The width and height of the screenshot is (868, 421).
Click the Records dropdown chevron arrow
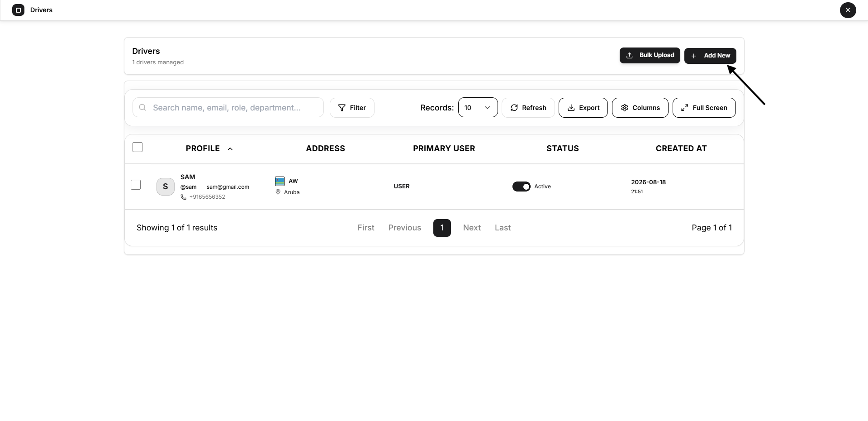click(x=488, y=108)
